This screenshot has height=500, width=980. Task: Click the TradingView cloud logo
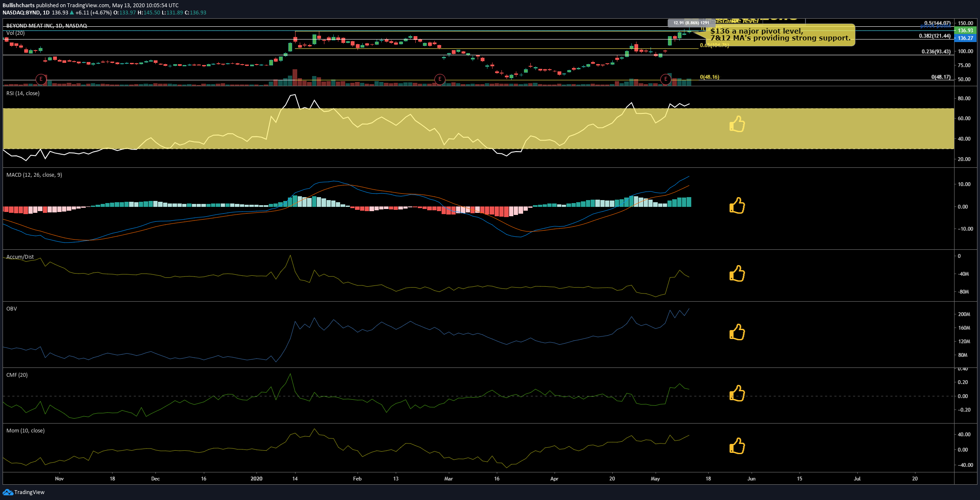[8, 492]
